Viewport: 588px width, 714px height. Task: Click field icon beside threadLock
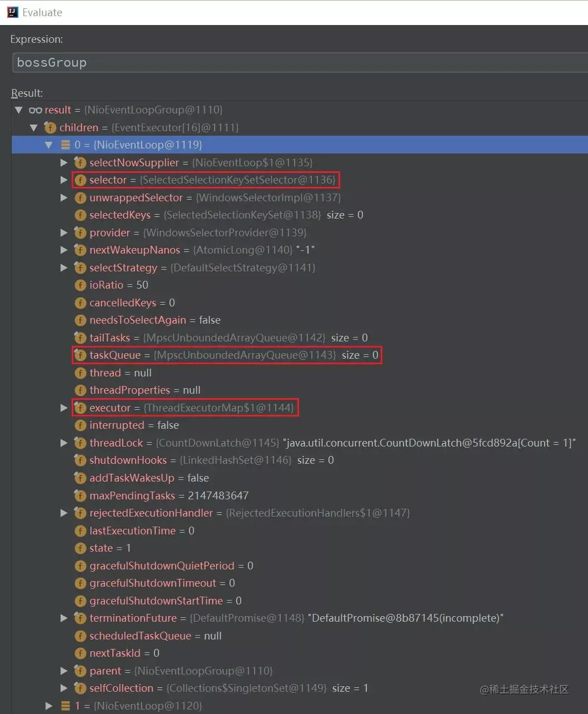(80, 443)
